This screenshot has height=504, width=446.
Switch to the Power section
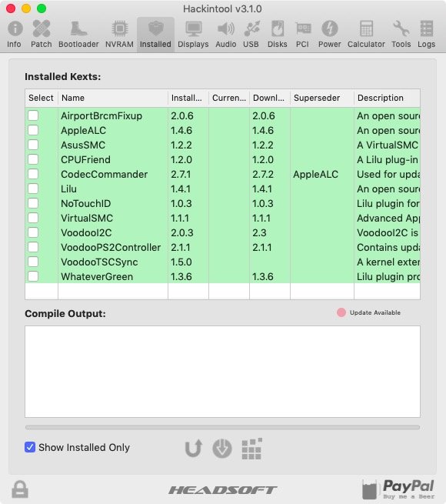[x=329, y=34]
